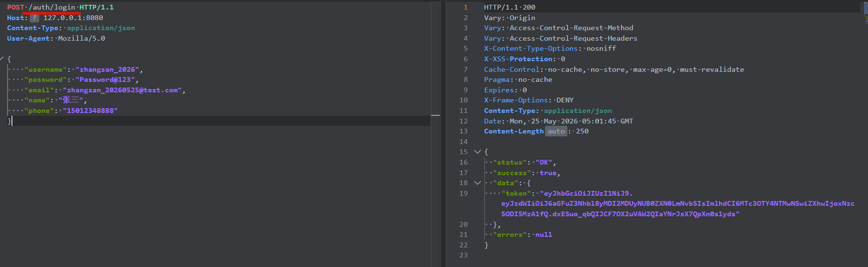Click the response Content-Type header name
The height and width of the screenshot is (267, 868).
point(510,111)
